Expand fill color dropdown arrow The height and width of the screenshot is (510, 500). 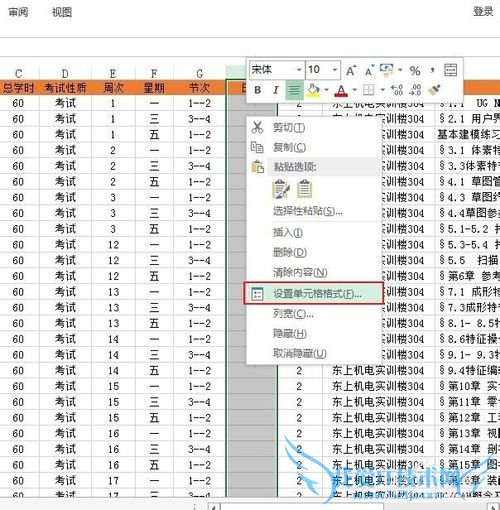coord(326,90)
